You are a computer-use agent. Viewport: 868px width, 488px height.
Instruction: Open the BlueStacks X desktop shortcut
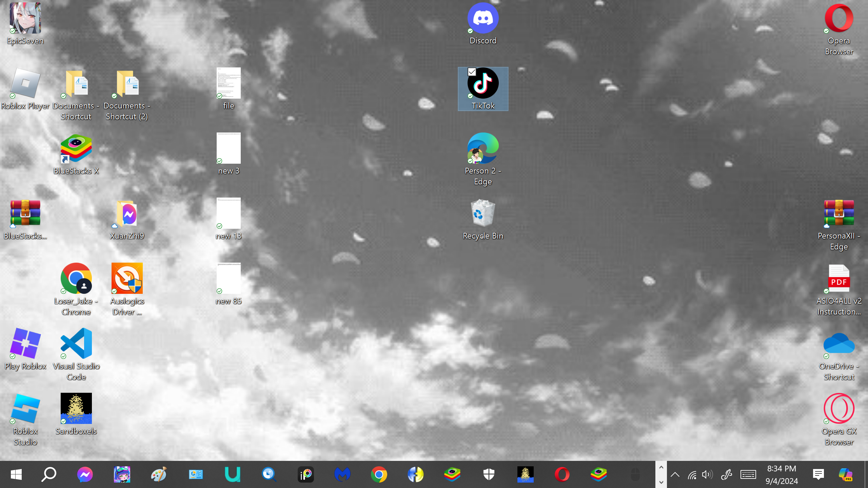point(76,148)
